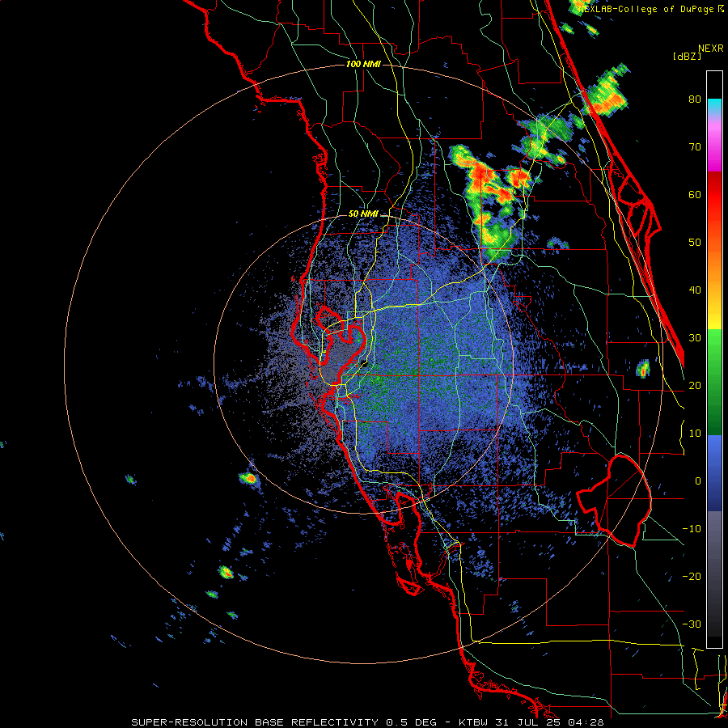Click the "NEXR" label above the color bar

point(711,49)
